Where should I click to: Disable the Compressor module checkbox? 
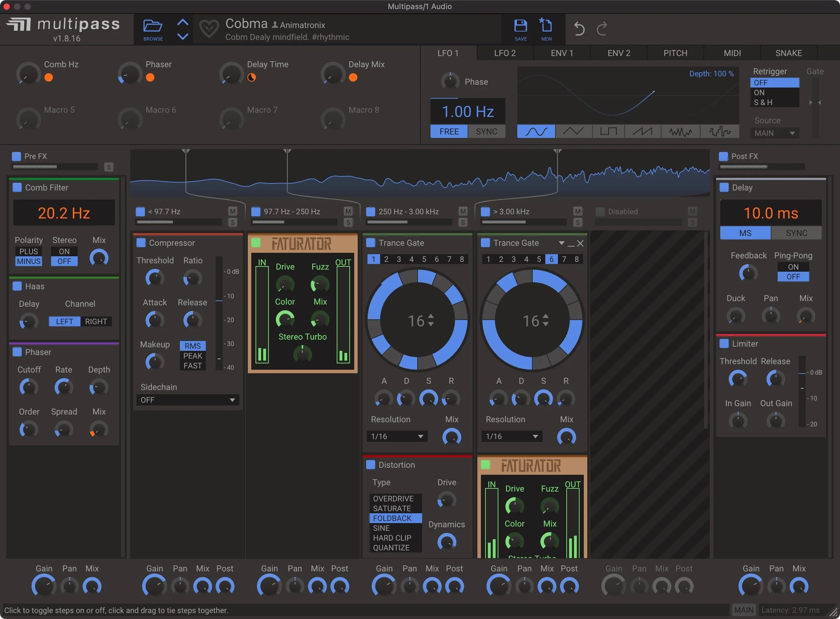[x=141, y=243]
